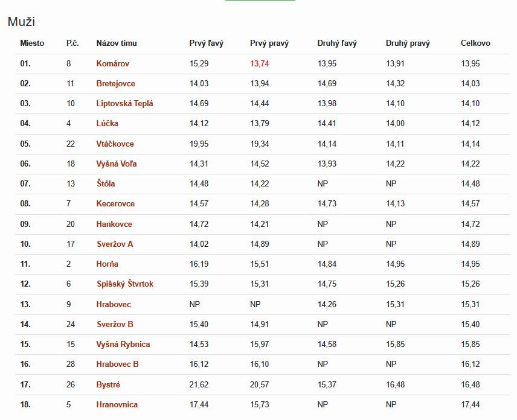Open the Štôla team link
The width and height of the screenshot is (517, 420).
(106, 183)
